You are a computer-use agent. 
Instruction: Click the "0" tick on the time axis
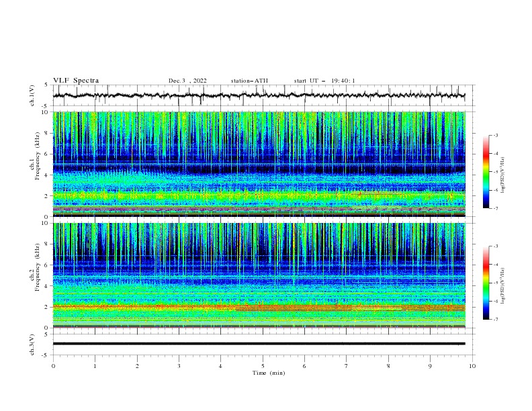click(53, 366)
